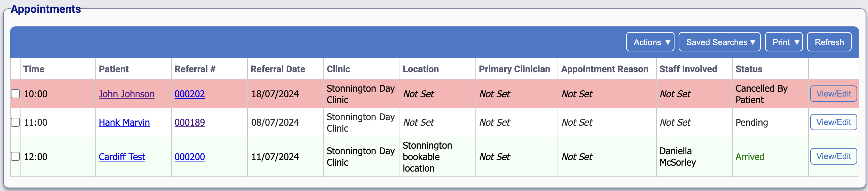Expand the Saved Searches dropdown

pos(719,42)
